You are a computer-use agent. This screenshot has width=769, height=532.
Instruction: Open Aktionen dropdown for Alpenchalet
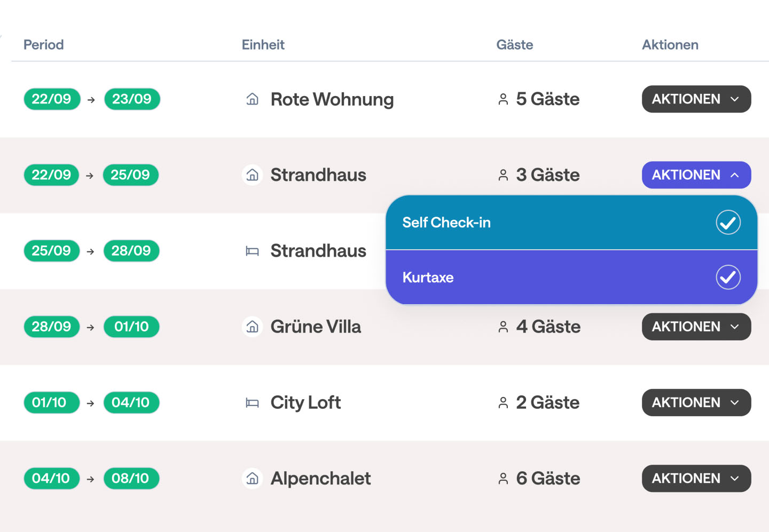pos(696,479)
